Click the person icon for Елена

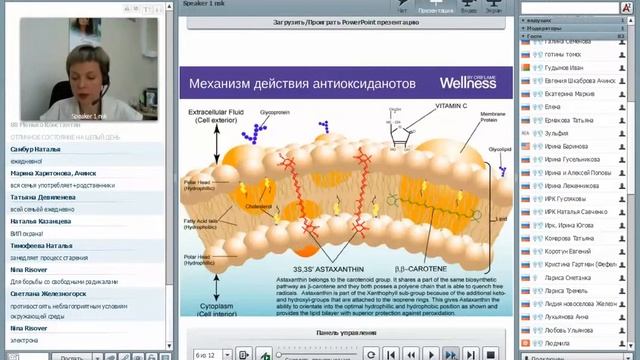click(x=622, y=107)
